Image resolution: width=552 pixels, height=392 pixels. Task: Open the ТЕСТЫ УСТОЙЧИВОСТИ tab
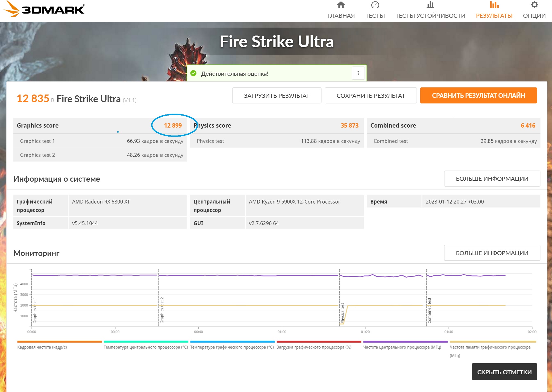(x=430, y=16)
